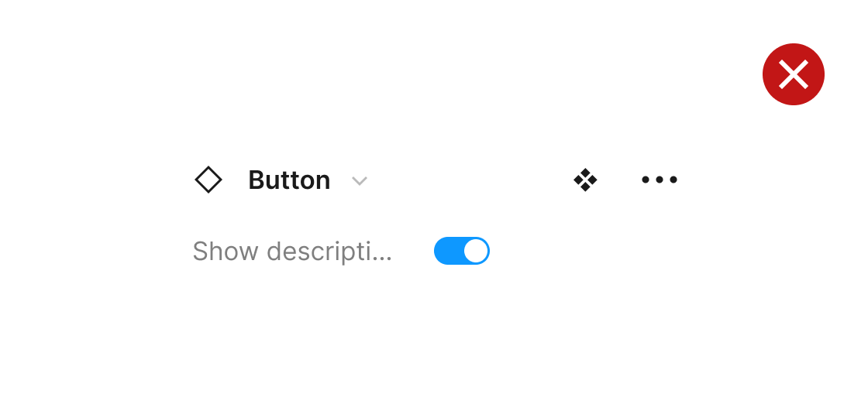This screenshot has height=418, width=868.
Task: Hit the white X in the red circle
Action: (794, 74)
